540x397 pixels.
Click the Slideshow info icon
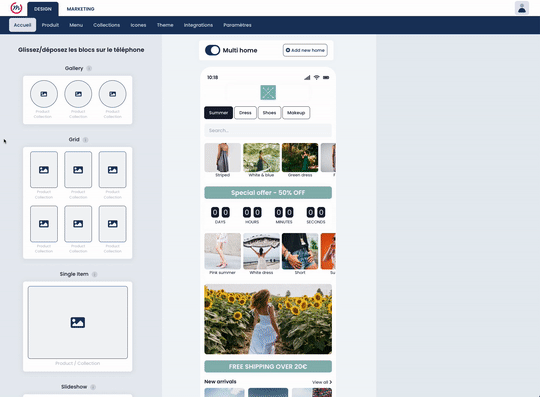tap(93, 387)
